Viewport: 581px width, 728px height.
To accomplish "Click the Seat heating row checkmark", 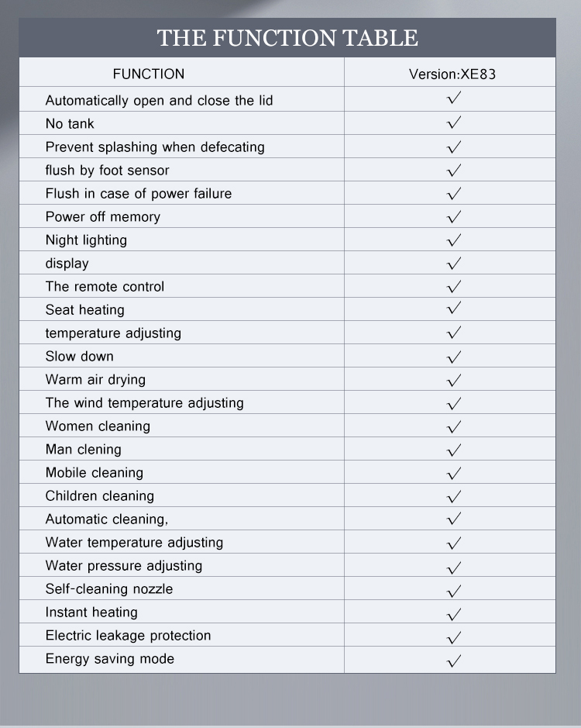I will 454,309.
